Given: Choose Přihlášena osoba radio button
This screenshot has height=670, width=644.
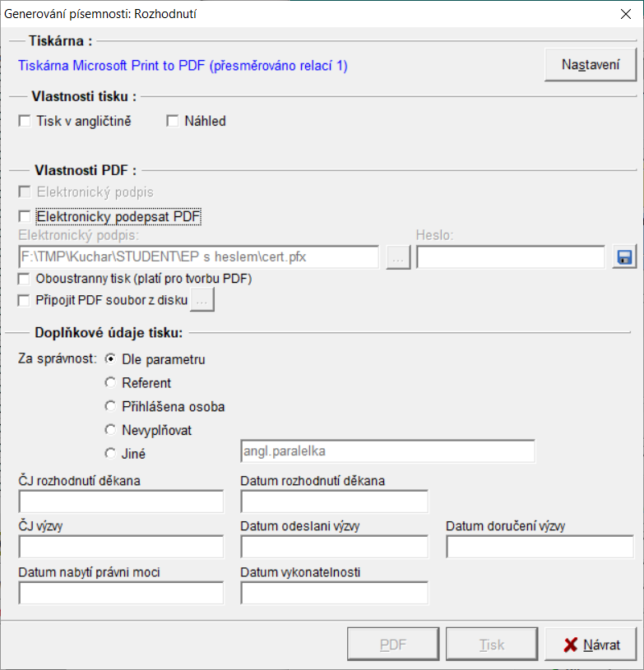Looking at the screenshot, I should 110,406.
